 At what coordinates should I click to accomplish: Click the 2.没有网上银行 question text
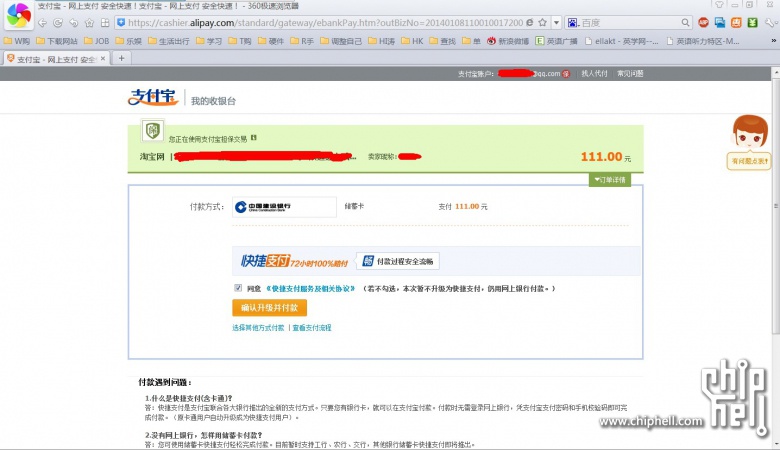203,435
